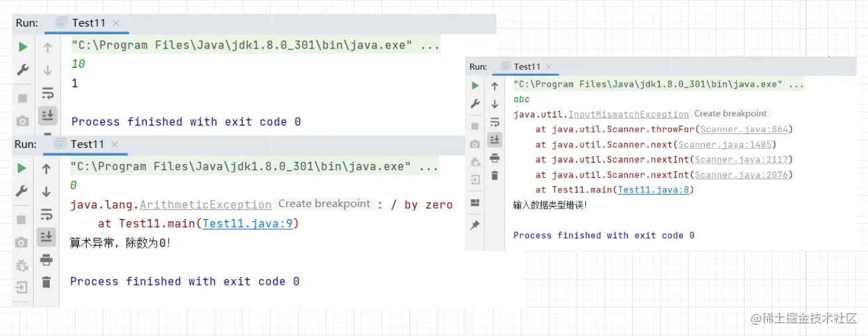Toggle scroll-to-end in the ArithmeticException panel
This screenshot has height=336, width=868.
pos(46,236)
